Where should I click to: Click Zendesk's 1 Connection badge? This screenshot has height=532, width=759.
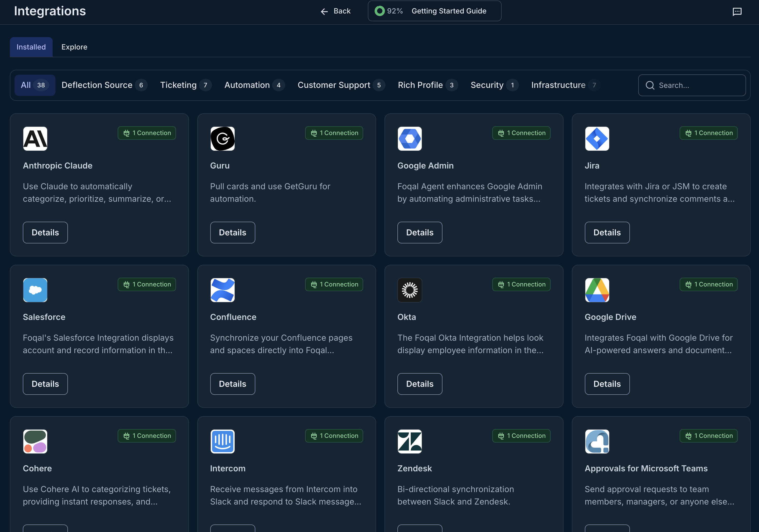521,436
